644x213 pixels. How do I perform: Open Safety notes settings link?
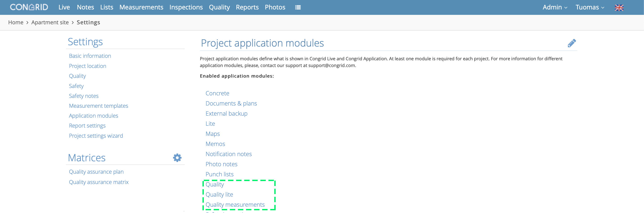pyautogui.click(x=84, y=96)
